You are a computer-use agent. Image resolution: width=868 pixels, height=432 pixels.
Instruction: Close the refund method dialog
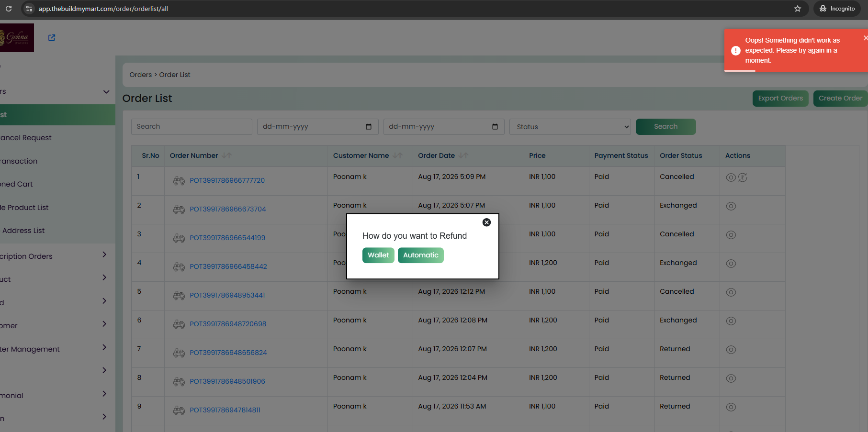tap(486, 222)
